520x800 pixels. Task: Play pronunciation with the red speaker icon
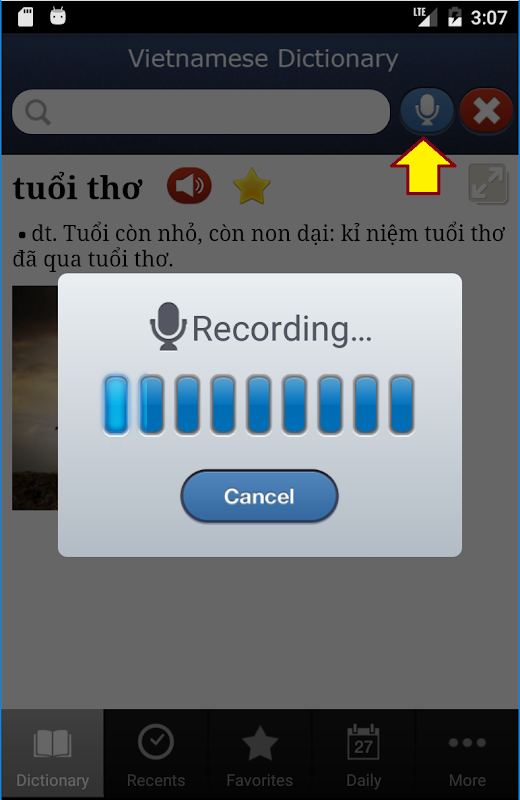(189, 185)
